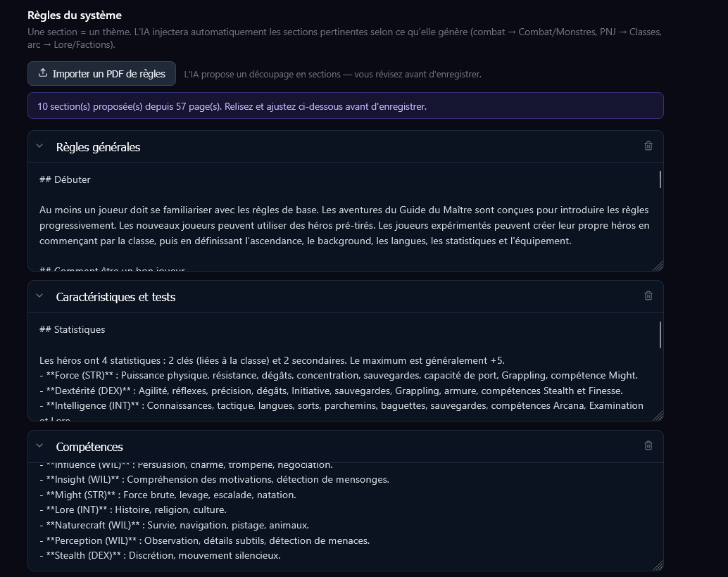Viewport: 728px width, 577px height.
Task: Collapse the Compétences section chevron
Action: pos(39,446)
